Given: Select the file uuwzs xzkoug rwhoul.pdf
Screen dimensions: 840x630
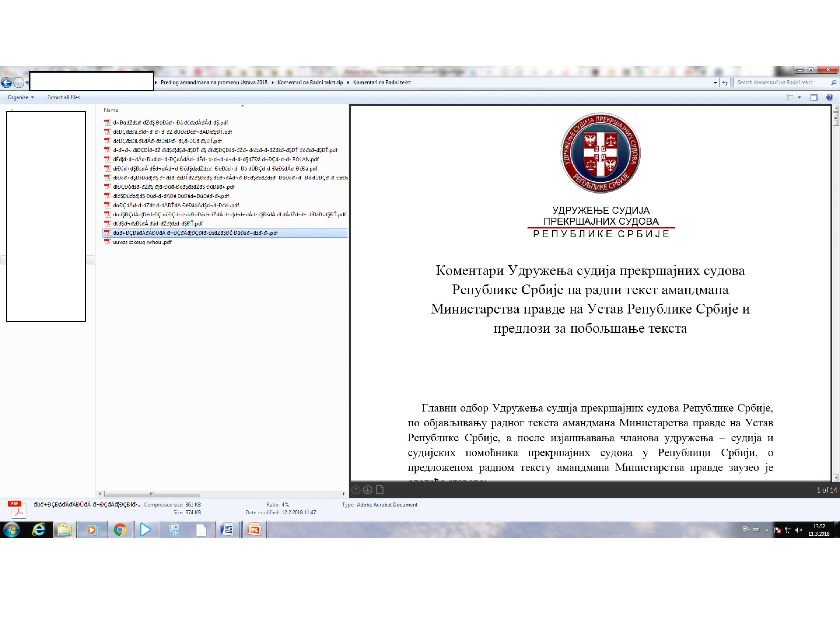Looking at the screenshot, I should 142,242.
